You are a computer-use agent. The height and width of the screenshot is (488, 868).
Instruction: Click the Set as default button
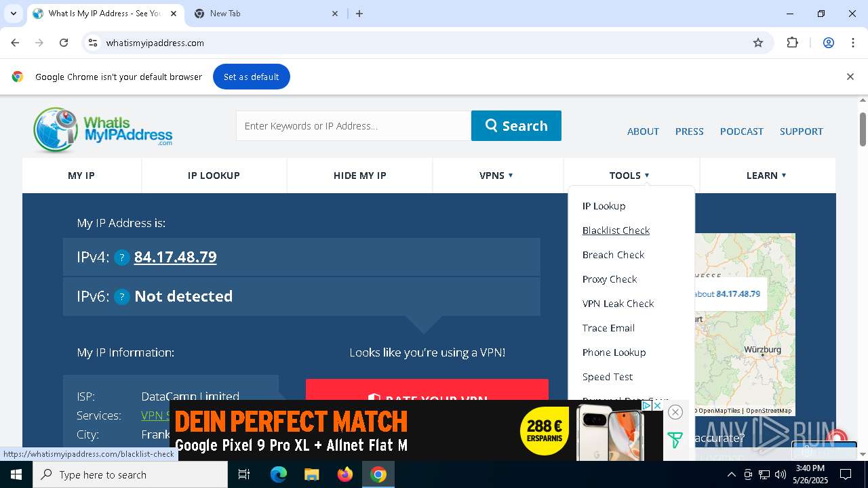point(252,77)
